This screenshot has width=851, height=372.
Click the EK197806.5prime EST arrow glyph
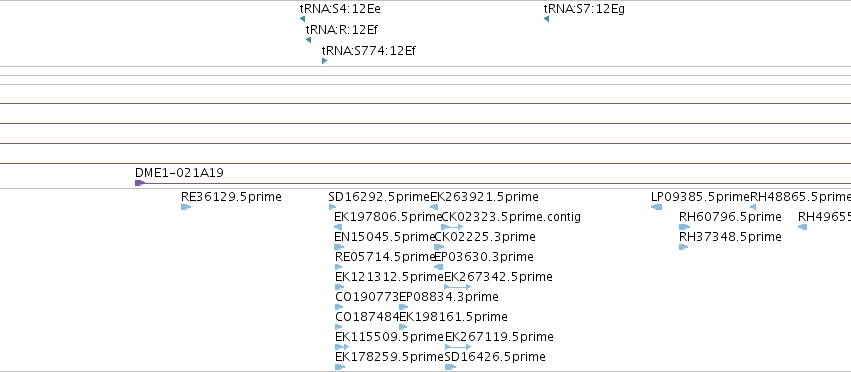coord(338,227)
